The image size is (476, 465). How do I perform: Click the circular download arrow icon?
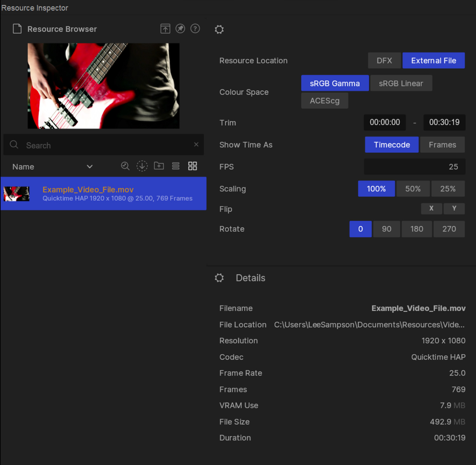[142, 166]
